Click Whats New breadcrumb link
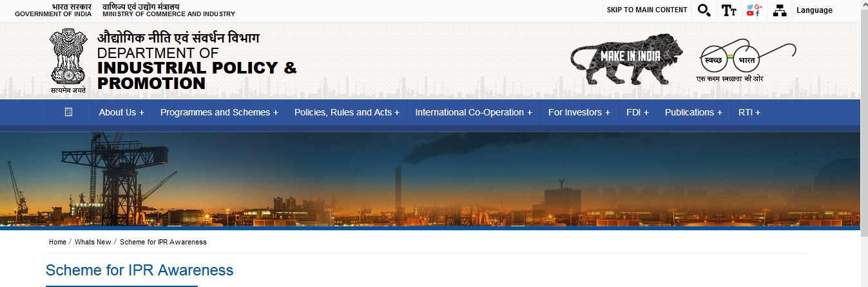The width and height of the screenshot is (868, 287). 93,242
